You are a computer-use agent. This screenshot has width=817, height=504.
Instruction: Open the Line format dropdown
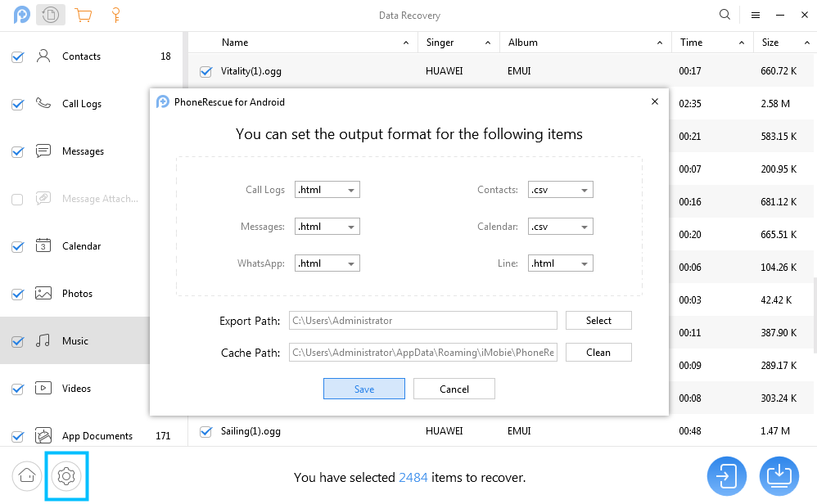pyautogui.click(x=561, y=263)
